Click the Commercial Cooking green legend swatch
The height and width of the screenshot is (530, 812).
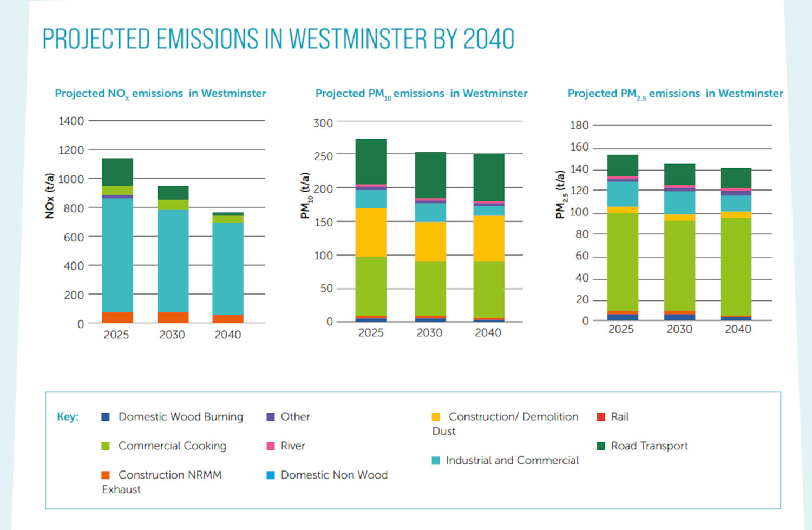tap(106, 446)
